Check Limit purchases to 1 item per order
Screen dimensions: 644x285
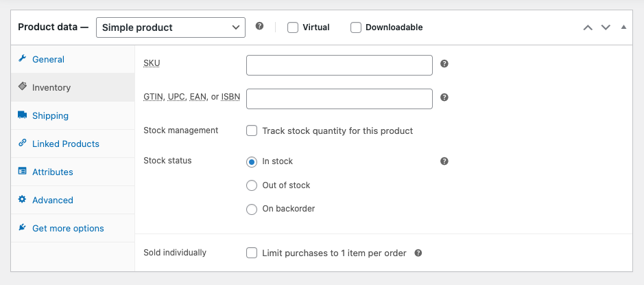(252, 253)
